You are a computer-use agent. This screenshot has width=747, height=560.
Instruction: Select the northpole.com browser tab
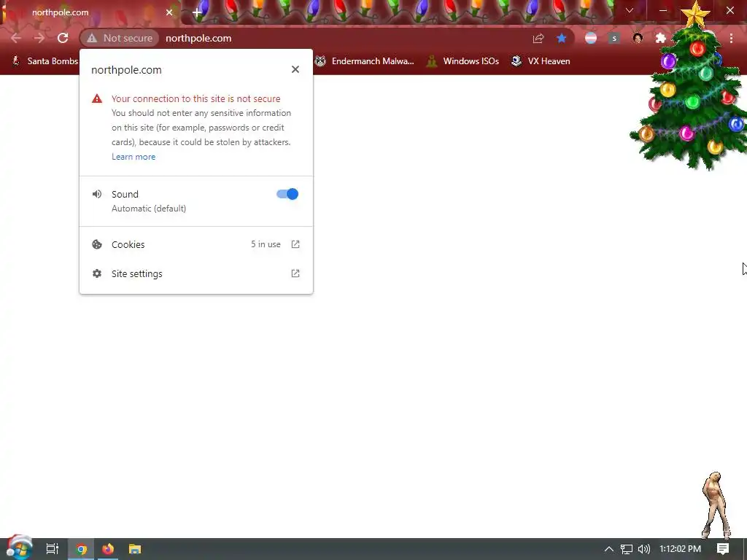[x=89, y=12]
